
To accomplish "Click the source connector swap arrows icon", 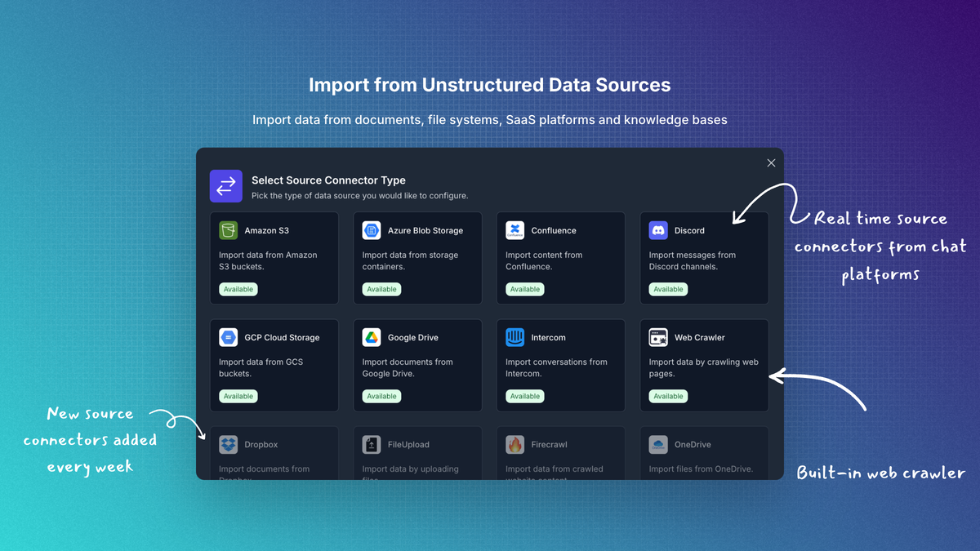I will tap(226, 186).
